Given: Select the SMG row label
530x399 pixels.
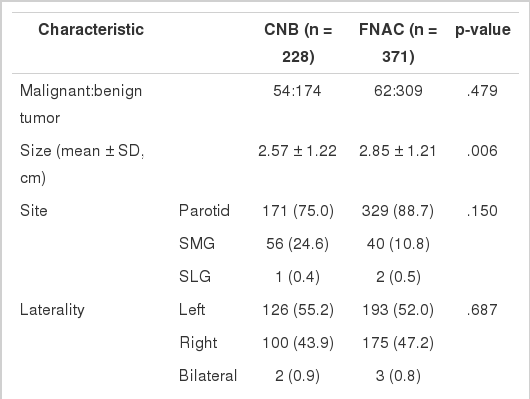Looking at the screenshot, I should click(x=197, y=243).
